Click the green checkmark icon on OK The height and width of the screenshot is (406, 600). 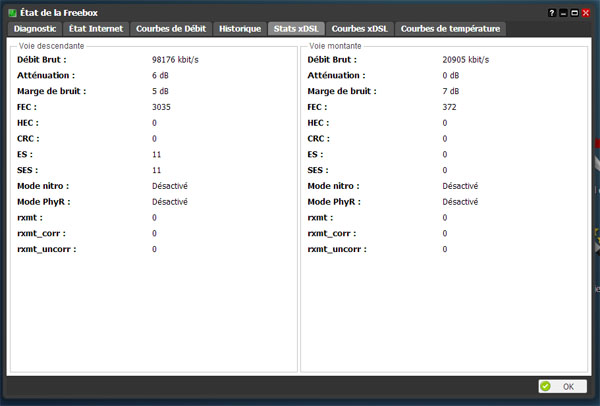point(546,386)
